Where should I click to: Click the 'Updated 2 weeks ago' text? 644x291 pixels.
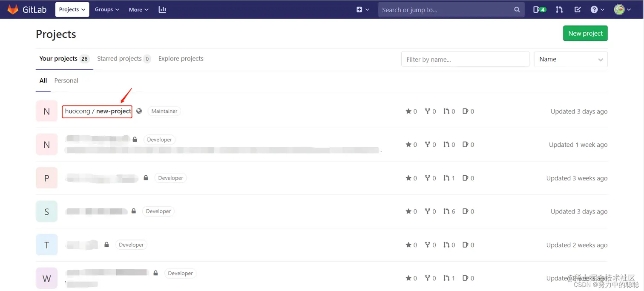[577, 245]
